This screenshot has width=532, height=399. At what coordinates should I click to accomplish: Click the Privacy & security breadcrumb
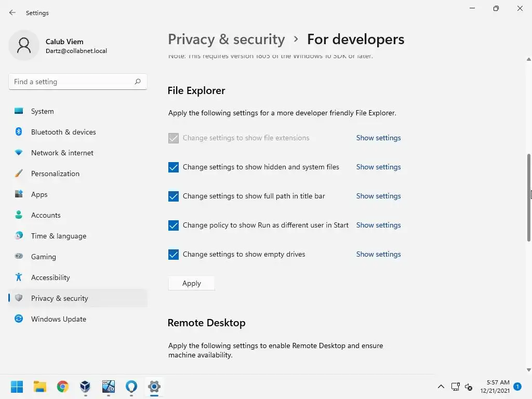[x=227, y=39]
